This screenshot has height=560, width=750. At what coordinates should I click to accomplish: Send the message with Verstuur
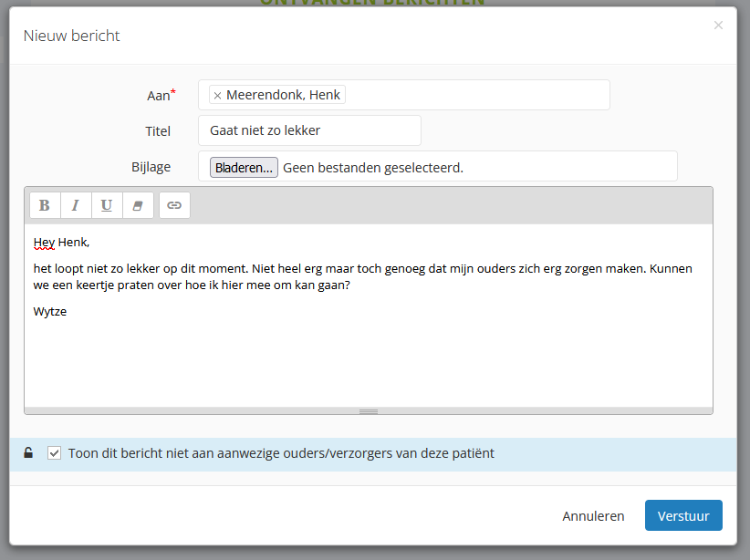pos(683,515)
